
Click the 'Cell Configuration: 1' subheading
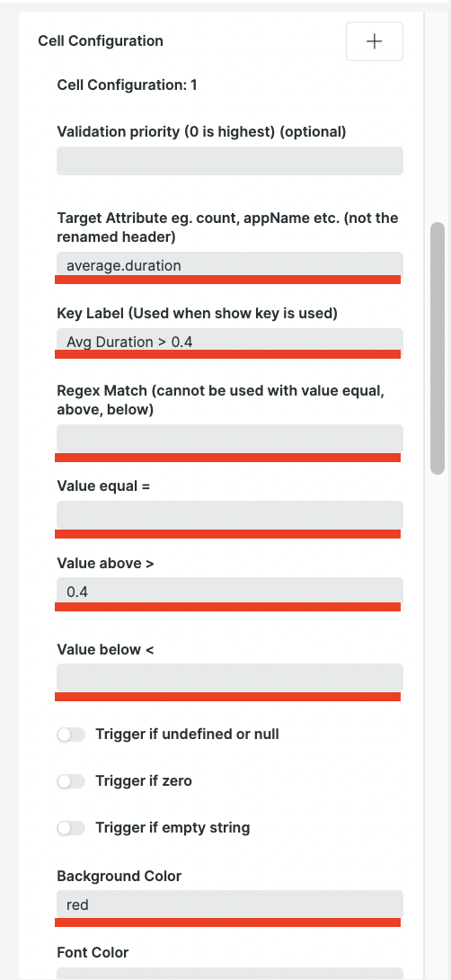[127, 85]
